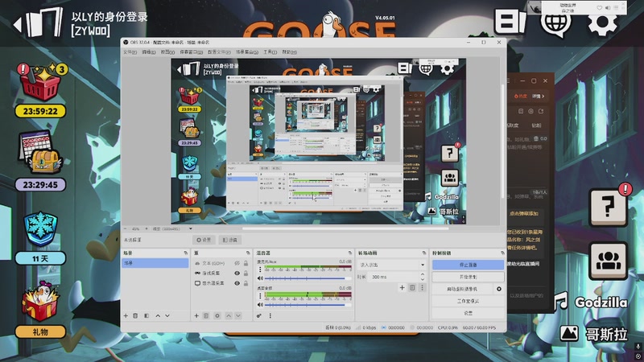Open scene filters icon in the 场景 panel toolbar
Viewport: 644px width, 362px height.
147,315
